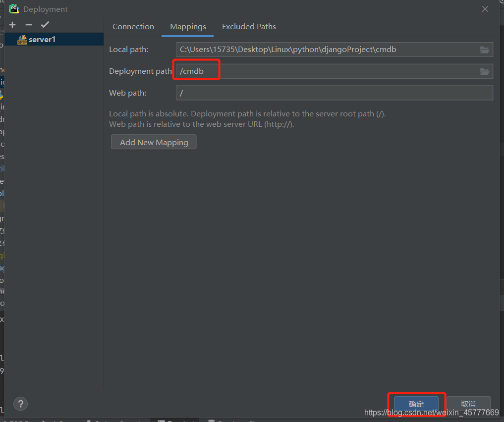Set server as default with checkmark icon
The height and width of the screenshot is (422, 504).
click(x=45, y=25)
